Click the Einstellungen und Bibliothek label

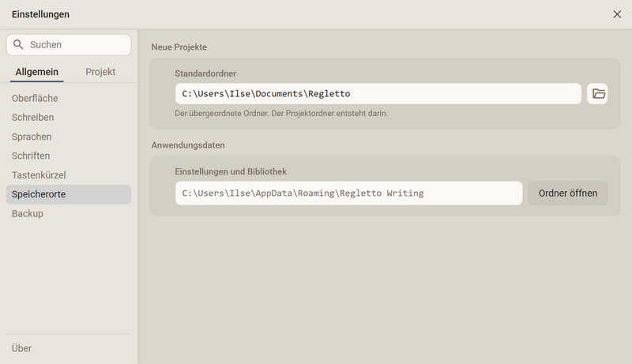[x=231, y=171]
